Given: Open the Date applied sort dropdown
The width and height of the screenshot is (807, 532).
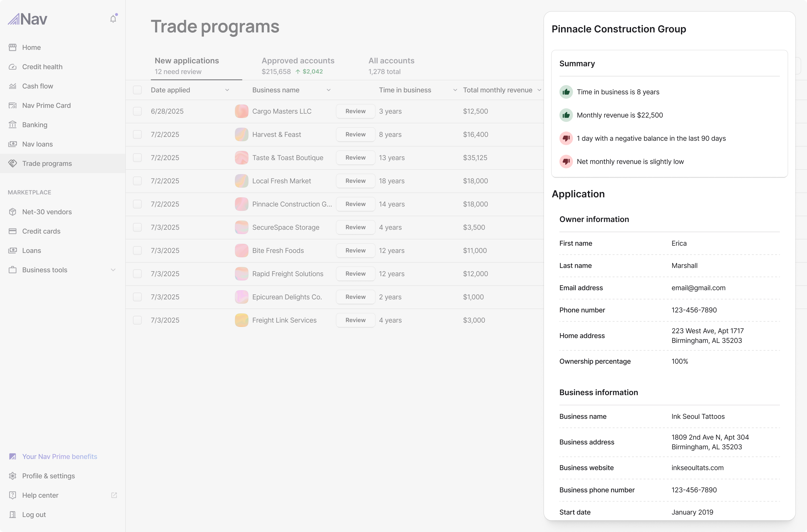Looking at the screenshot, I should coord(227,90).
